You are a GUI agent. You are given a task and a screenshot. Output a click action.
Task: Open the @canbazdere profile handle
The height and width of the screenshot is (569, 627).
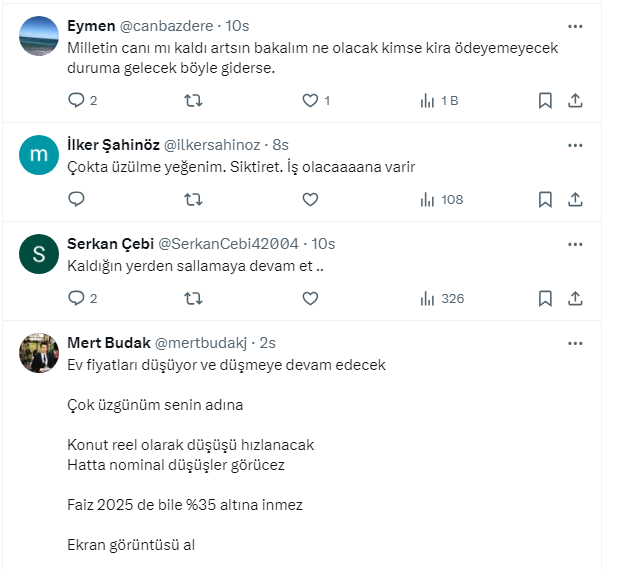point(163,25)
